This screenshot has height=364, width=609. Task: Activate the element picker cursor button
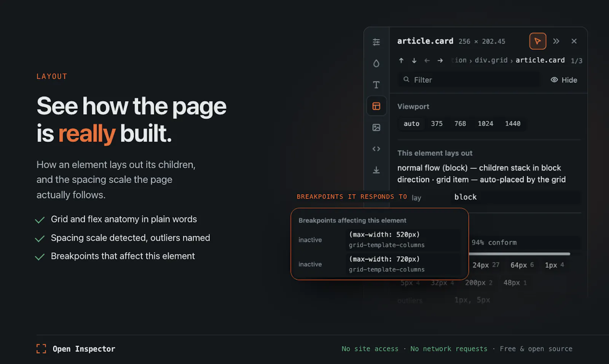pos(537,41)
